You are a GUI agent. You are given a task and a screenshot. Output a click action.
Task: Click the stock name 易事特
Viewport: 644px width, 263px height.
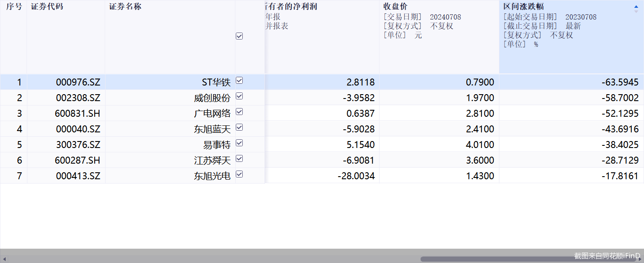pos(217,145)
